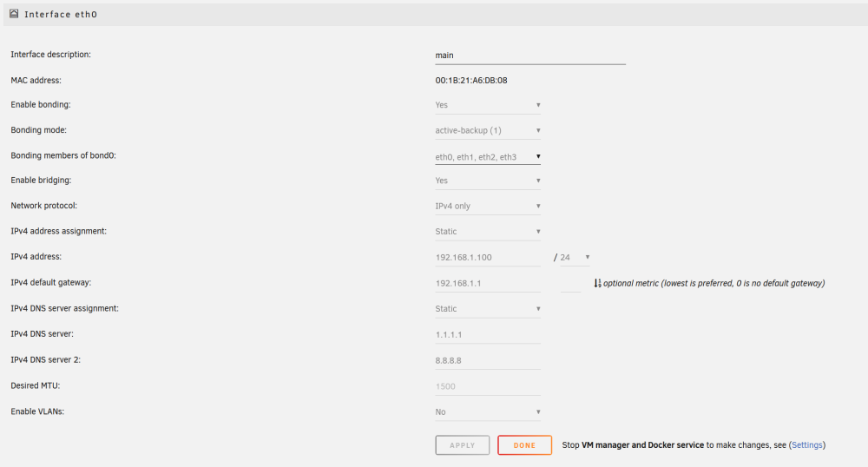This screenshot has height=467, width=868.
Task: Click IPv4 DNS server field 1.1.1.1
Action: tap(488, 335)
